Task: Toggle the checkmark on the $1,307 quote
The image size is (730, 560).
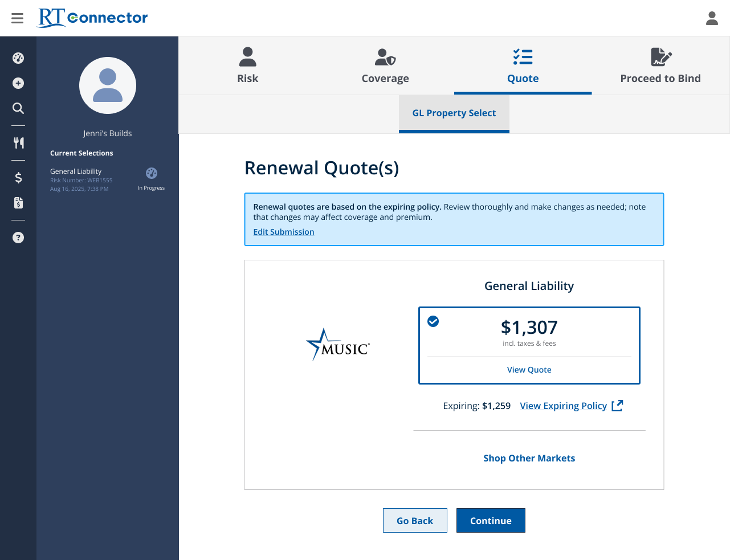Action: [433, 321]
